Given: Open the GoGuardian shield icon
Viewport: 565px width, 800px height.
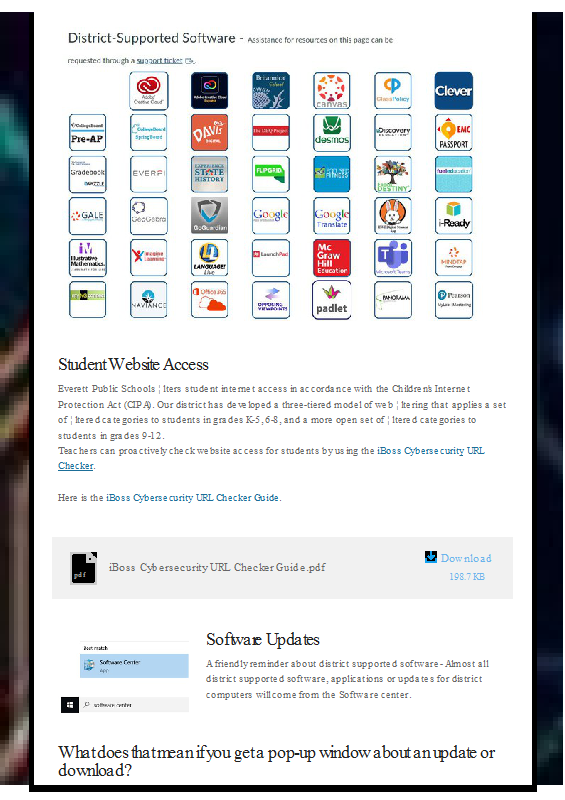Looking at the screenshot, I should [209, 216].
